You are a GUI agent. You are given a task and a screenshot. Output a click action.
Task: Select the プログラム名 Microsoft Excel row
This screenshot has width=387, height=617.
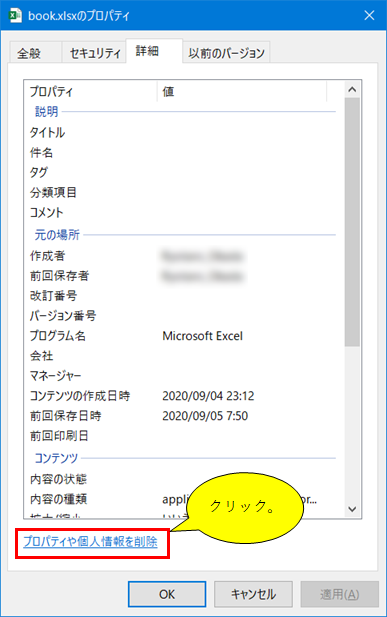click(183, 336)
